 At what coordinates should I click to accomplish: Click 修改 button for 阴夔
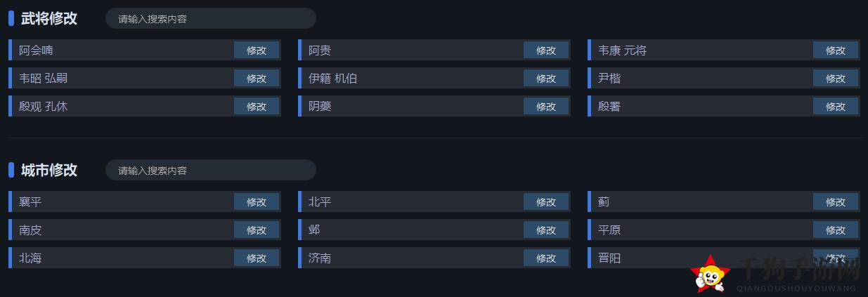tap(546, 106)
